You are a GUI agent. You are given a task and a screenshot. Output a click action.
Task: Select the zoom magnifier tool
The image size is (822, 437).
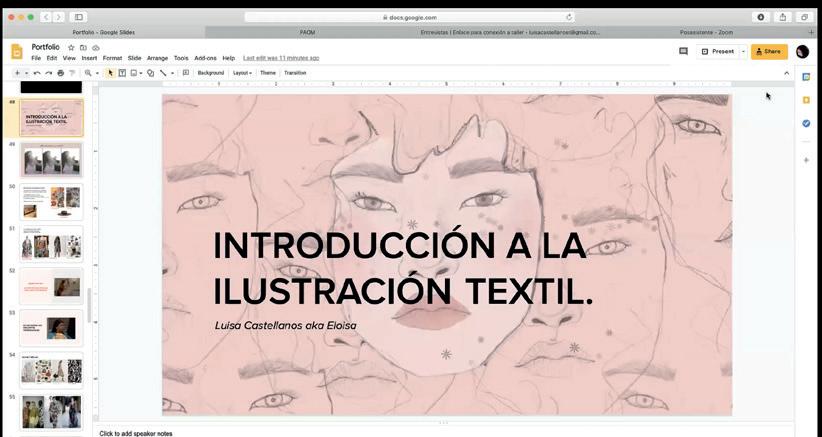pos(88,73)
